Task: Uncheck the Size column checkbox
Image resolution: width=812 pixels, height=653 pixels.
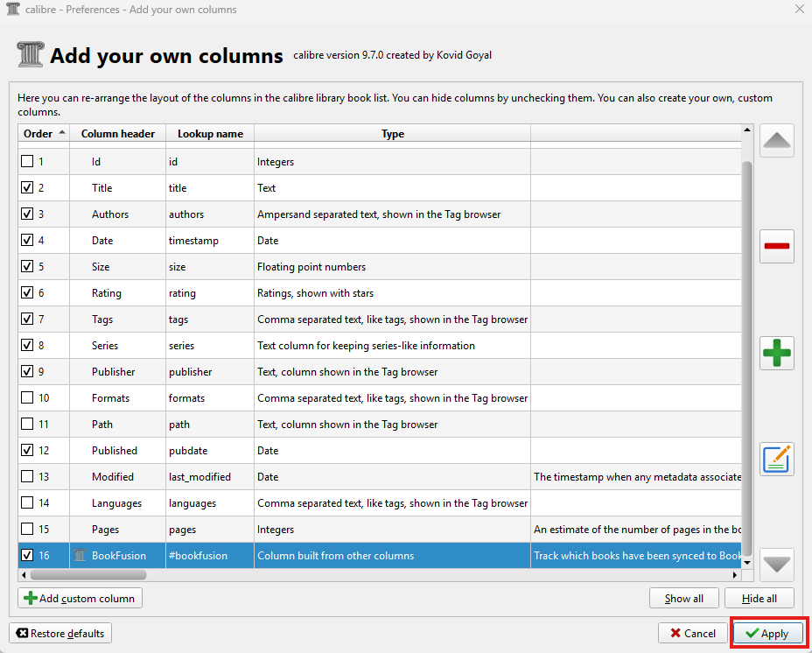Action: [x=27, y=266]
